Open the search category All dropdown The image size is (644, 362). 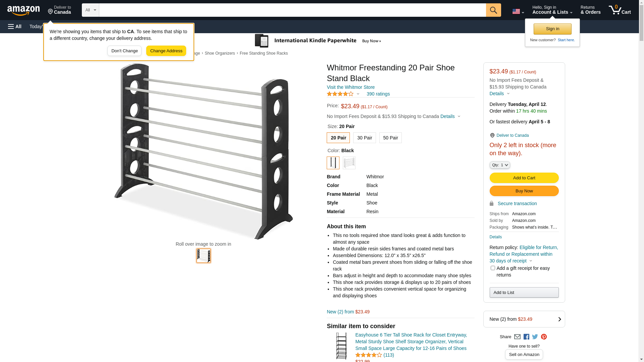point(90,10)
